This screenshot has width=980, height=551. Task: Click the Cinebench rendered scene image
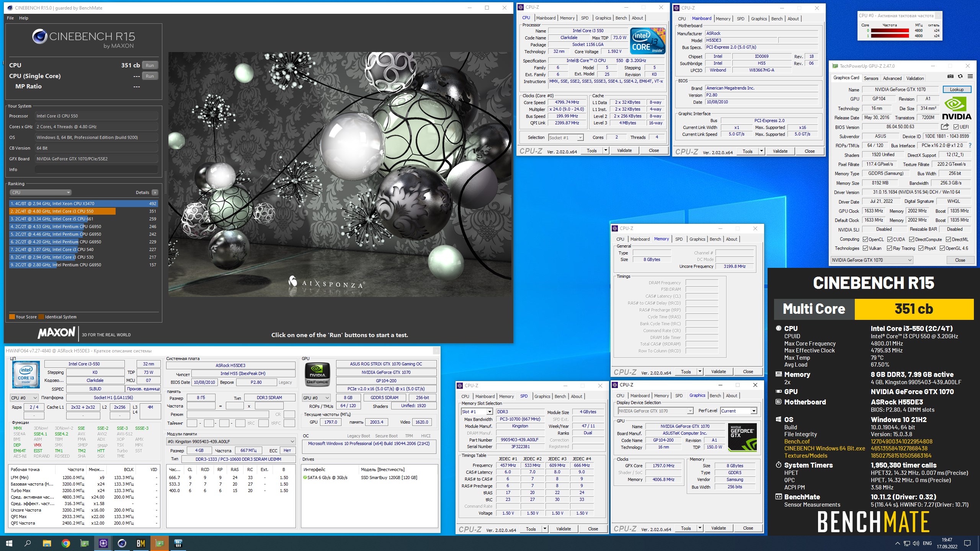tap(340, 174)
